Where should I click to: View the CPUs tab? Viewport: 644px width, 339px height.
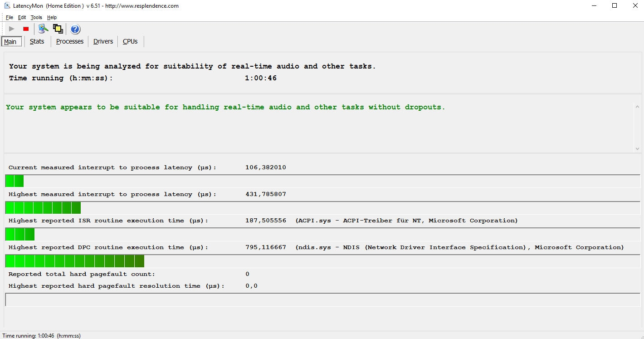click(x=130, y=41)
